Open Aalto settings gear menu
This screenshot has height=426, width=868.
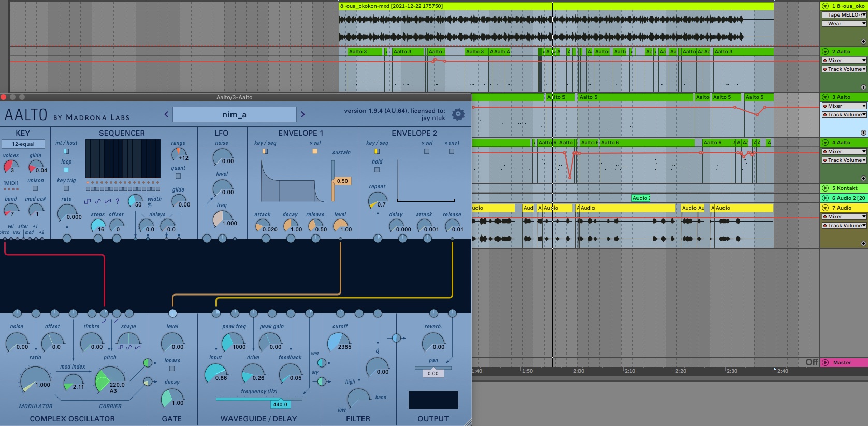coord(458,114)
